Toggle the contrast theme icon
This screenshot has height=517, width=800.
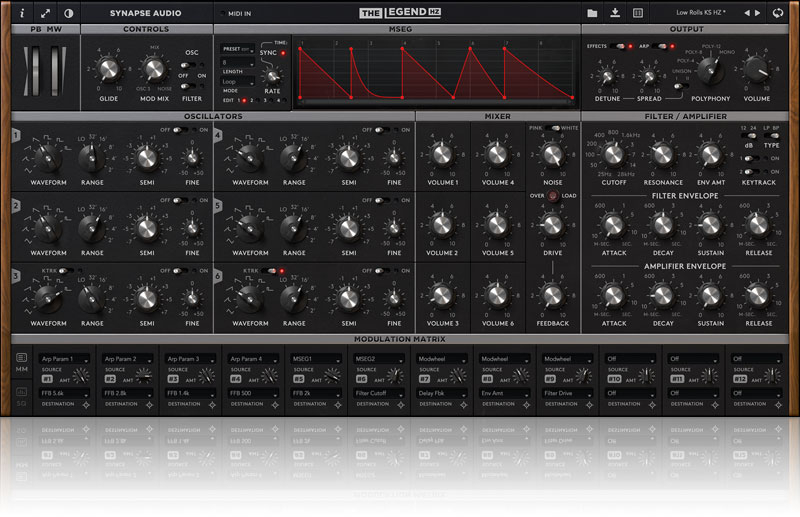point(68,13)
